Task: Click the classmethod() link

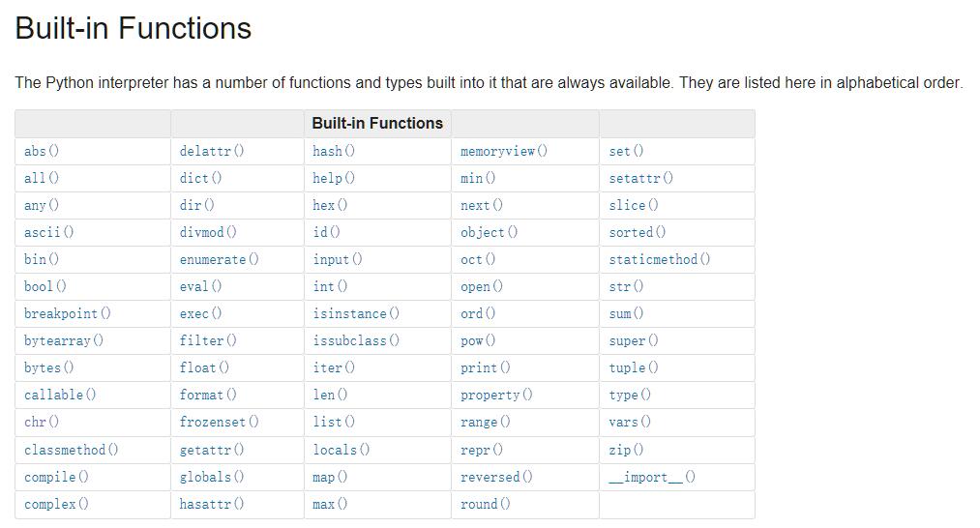Action: [x=72, y=450]
